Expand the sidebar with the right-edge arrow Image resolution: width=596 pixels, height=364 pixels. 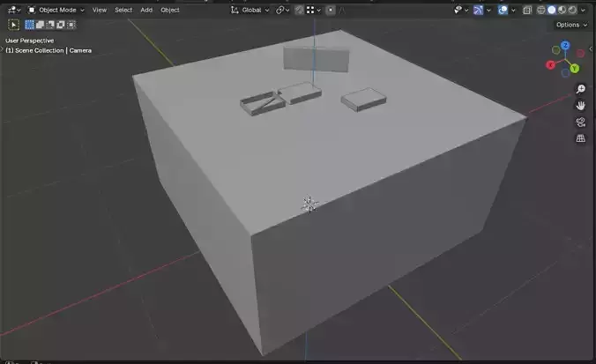point(591,48)
